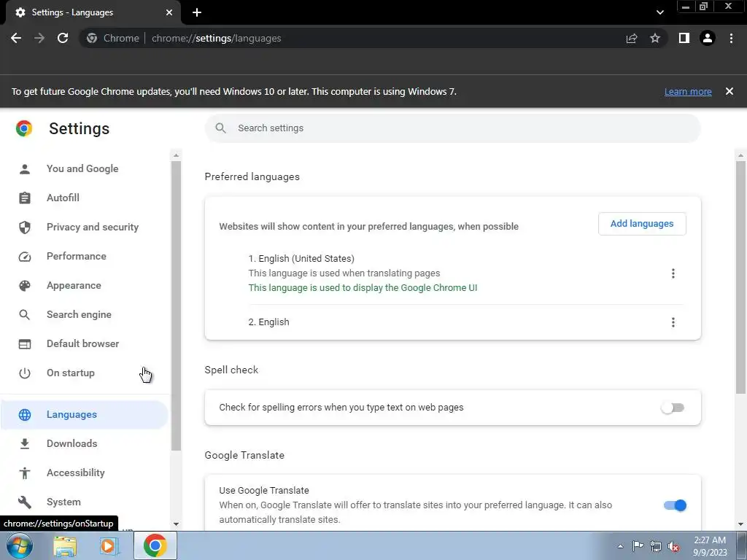This screenshot has width=747, height=560.
Task: Click the Chrome site info chip
Action: [113, 38]
